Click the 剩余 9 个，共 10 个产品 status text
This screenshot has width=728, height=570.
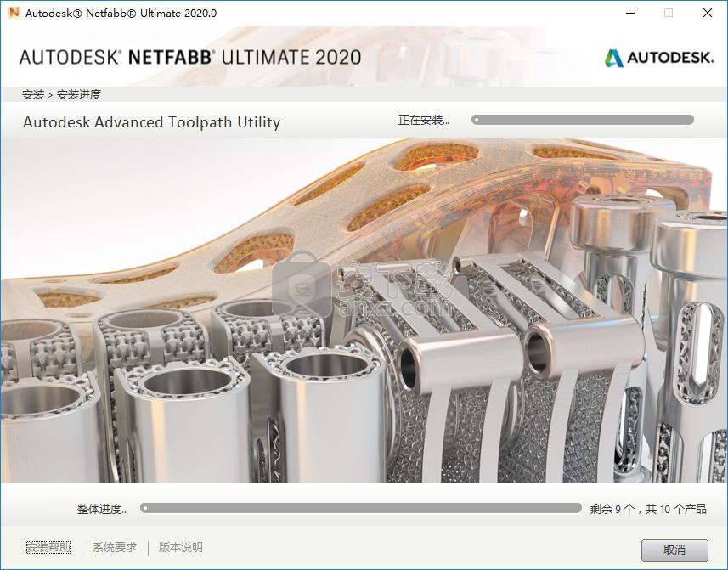[x=648, y=509]
